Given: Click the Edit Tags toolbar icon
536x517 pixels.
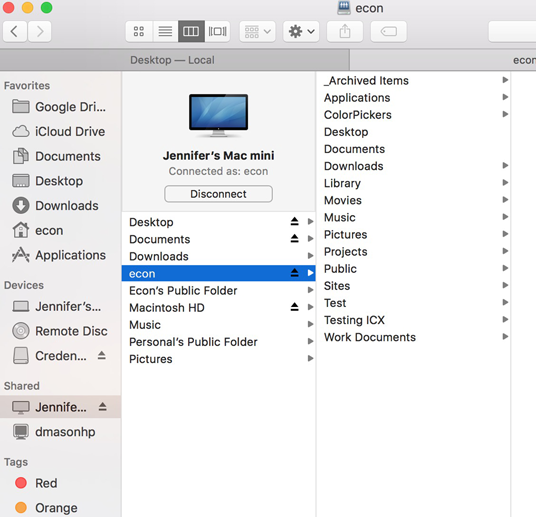Looking at the screenshot, I should click(389, 31).
